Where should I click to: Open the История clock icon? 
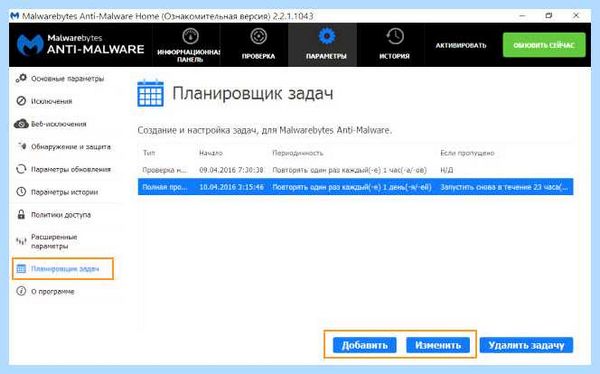[x=395, y=36]
